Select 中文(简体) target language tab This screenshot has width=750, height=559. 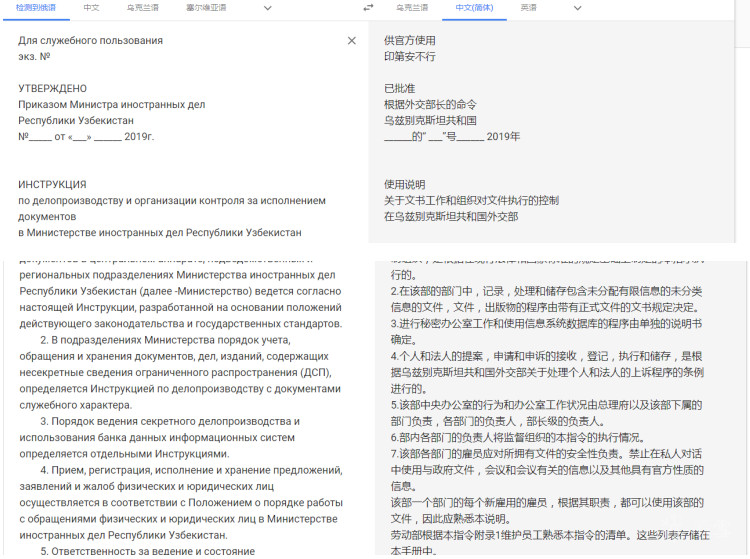click(474, 8)
